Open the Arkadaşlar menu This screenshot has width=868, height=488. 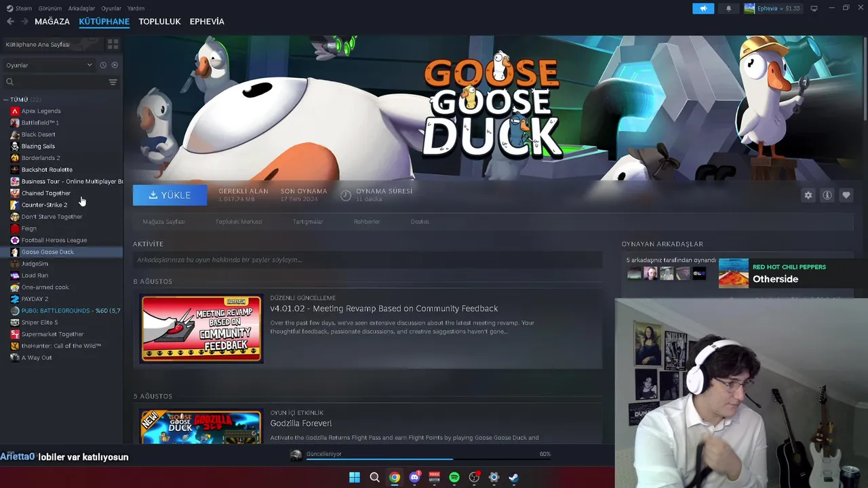[82, 8]
